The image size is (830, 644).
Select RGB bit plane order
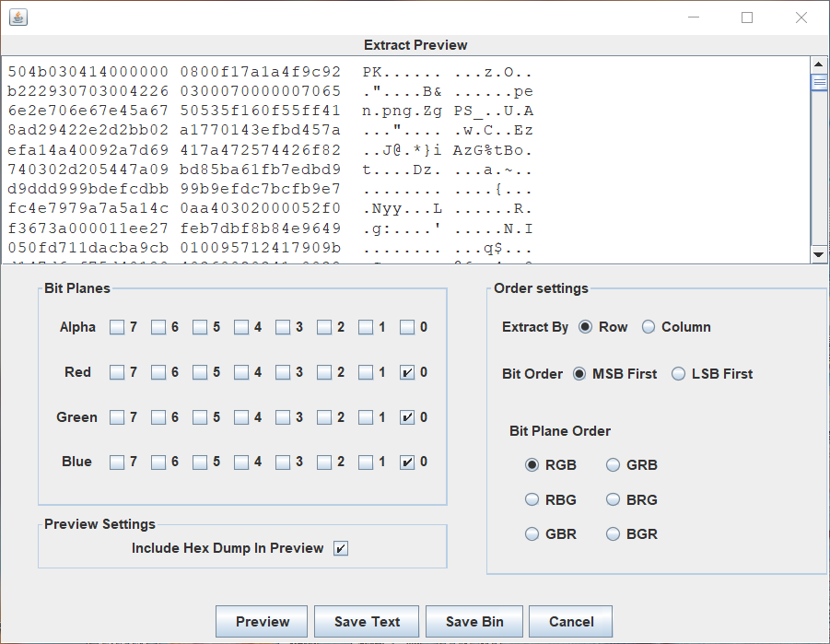tap(532, 465)
